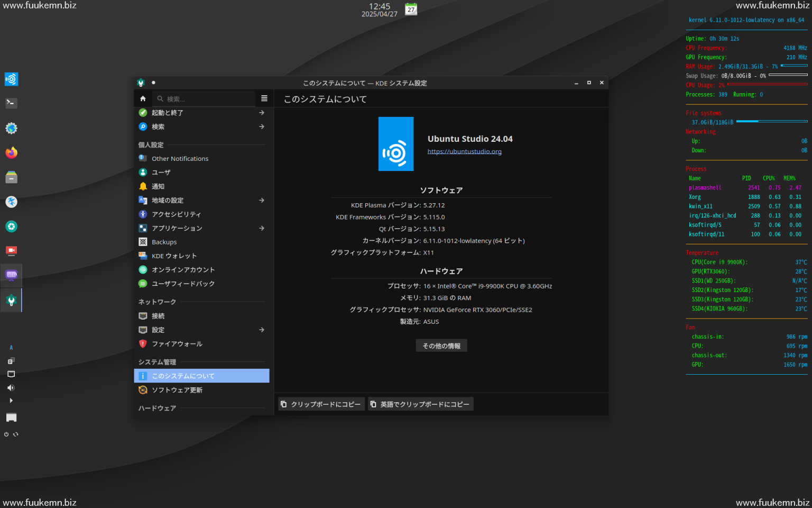Open Accessibility (アクセシビリティ) settings

pos(201,214)
